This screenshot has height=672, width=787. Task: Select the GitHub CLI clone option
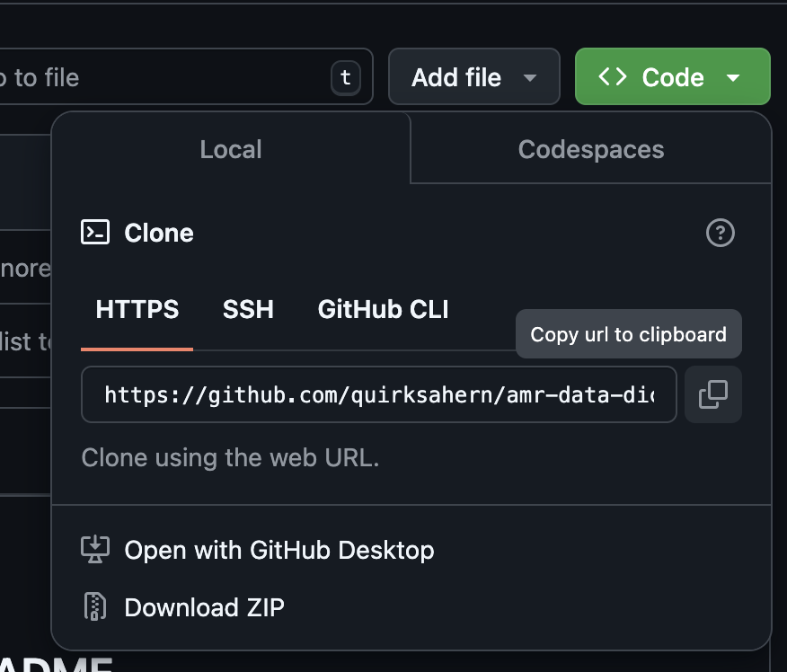coord(383,309)
